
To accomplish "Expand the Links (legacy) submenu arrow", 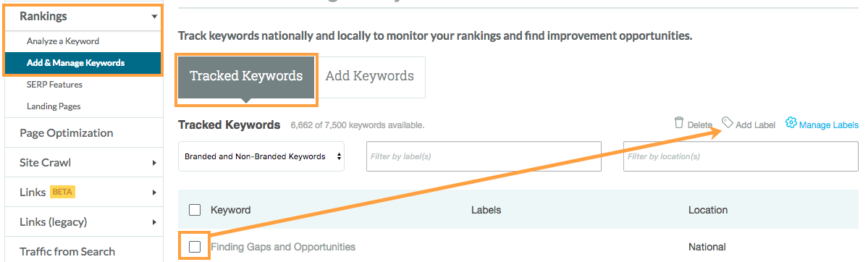I will point(154,223).
